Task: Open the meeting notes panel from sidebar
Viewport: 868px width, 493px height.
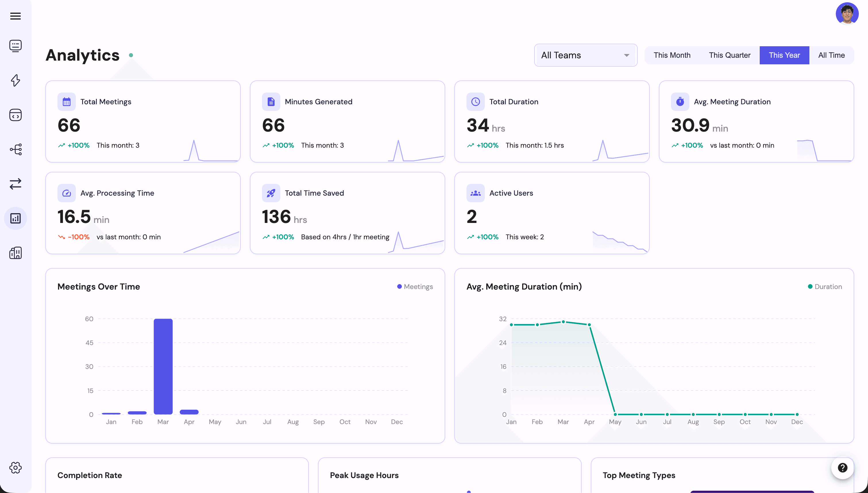Action: click(x=16, y=46)
